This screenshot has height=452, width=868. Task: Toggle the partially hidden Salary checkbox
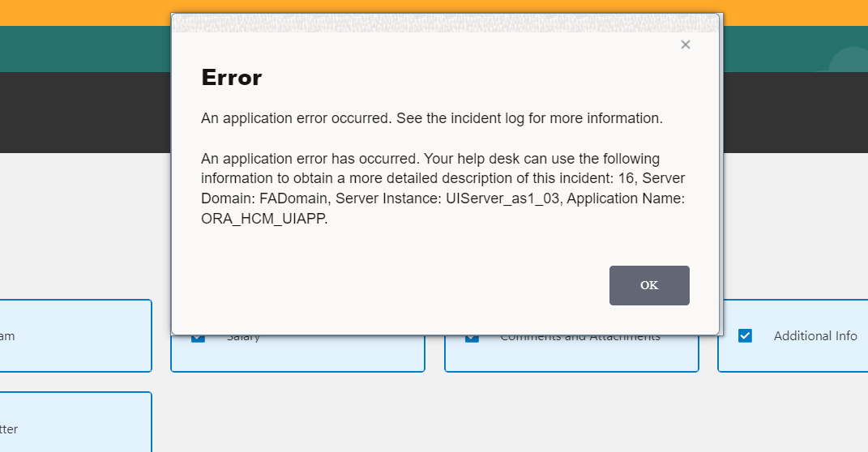coord(199,338)
